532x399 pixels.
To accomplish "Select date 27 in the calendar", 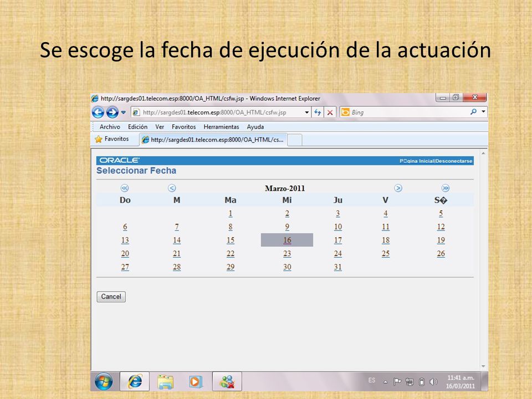I will (x=125, y=267).
